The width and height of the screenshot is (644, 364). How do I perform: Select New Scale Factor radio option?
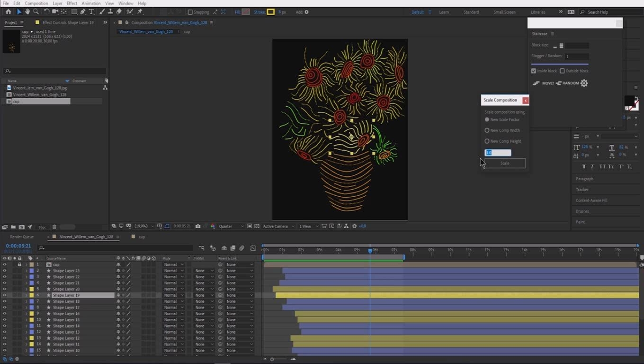click(x=487, y=119)
